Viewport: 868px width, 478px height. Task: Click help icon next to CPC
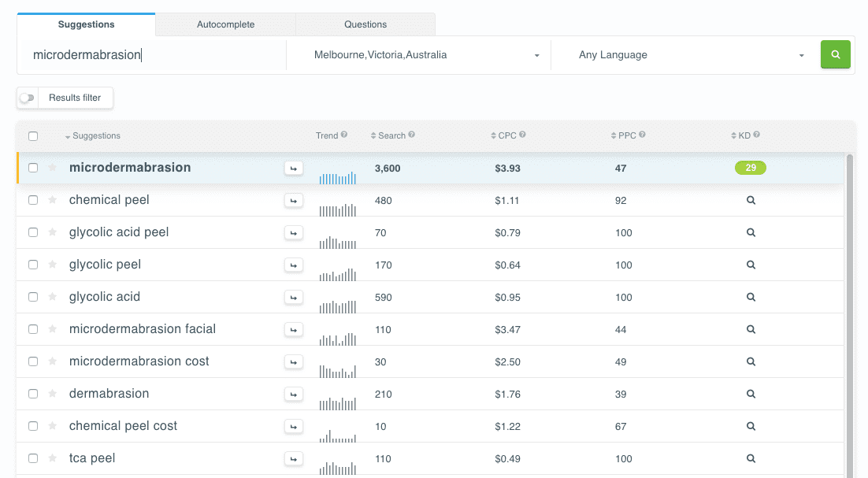[x=522, y=135]
